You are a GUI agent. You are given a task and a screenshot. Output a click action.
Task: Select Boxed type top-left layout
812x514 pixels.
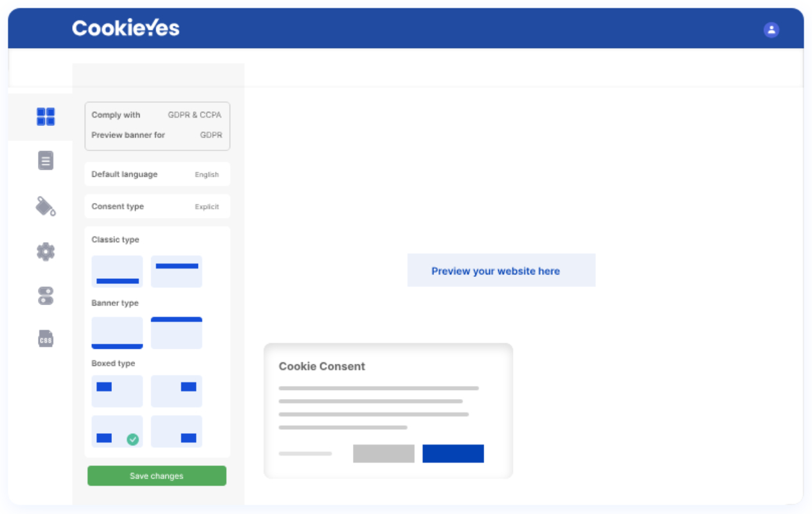[x=117, y=391]
